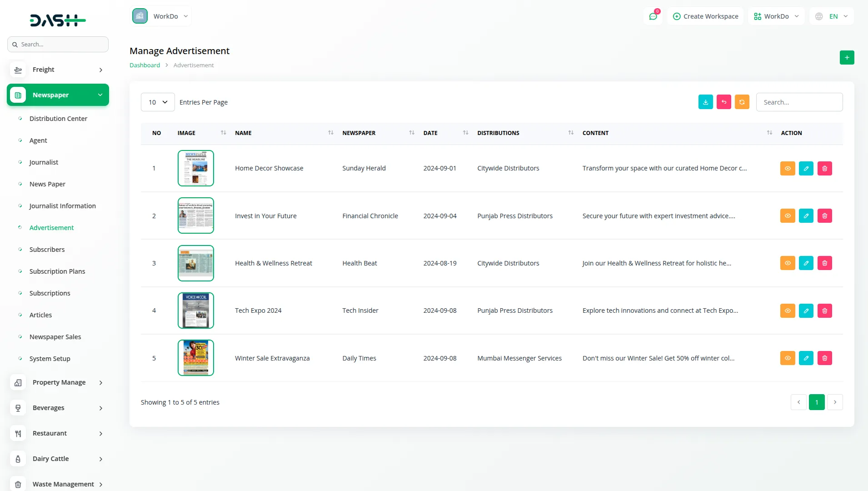Delete the Winter Sale Extravaganza row
This screenshot has width=868, height=491.
pyautogui.click(x=824, y=358)
